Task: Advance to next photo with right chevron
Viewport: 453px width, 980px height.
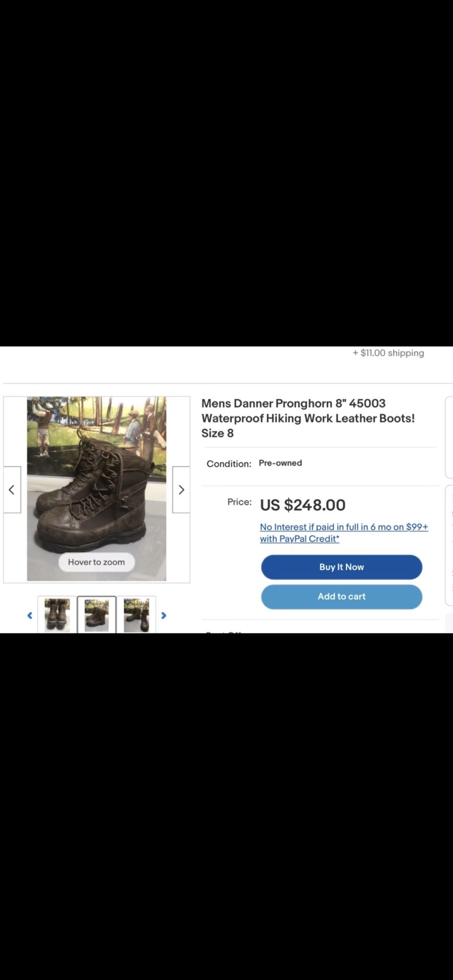Action: [181, 489]
